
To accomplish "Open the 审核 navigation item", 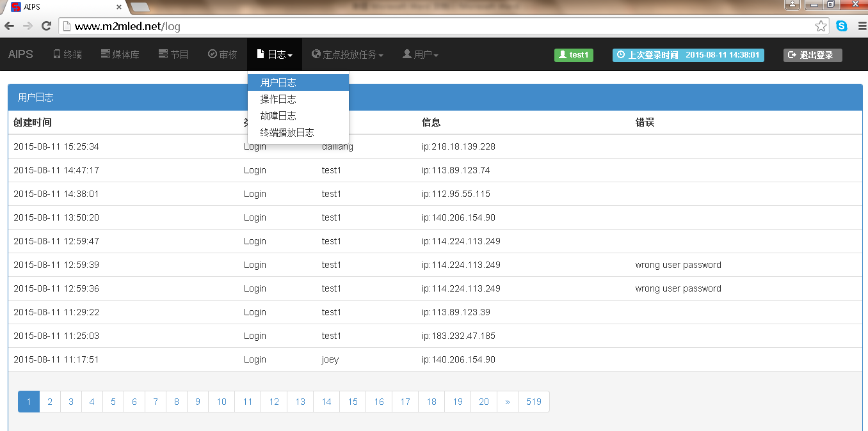I will pos(222,54).
